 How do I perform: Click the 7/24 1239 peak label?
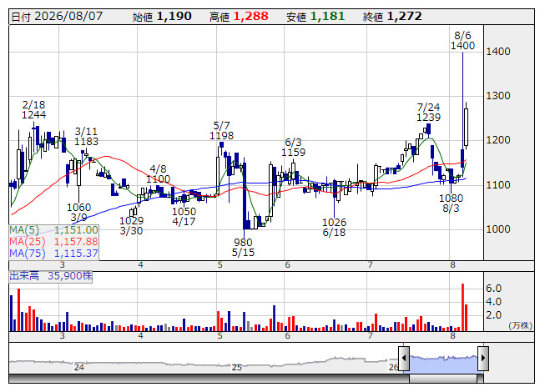click(428, 112)
